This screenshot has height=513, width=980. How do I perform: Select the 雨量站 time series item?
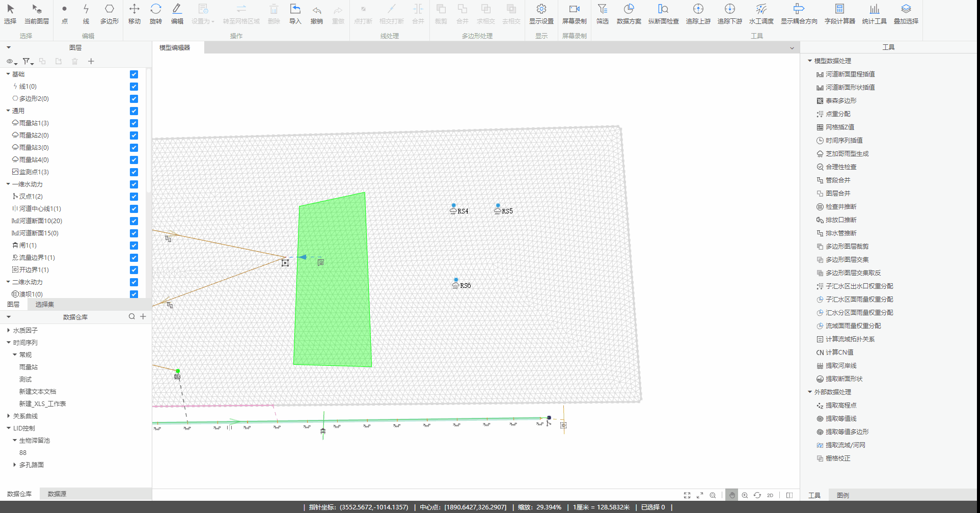tap(29, 367)
